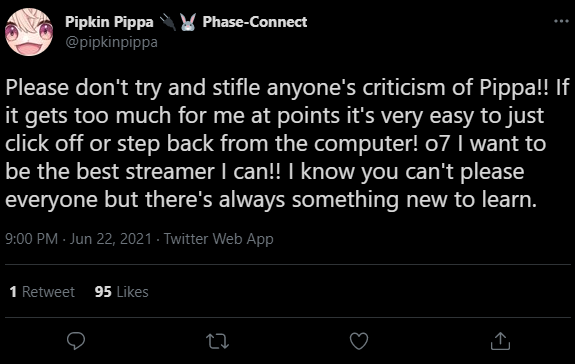Image resolution: width=575 pixels, height=364 pixels.
Task: Open the Twitter Web App source link
Action: pos(219,239)
